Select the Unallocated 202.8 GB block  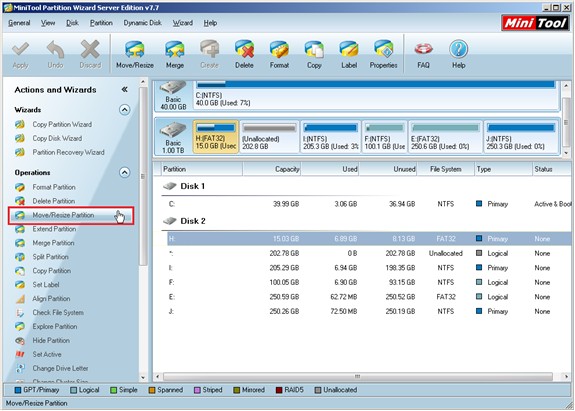tap(270, 137)
